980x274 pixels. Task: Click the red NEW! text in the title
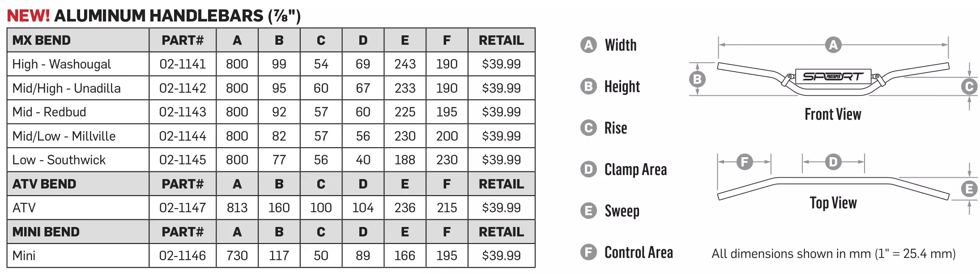[28, 16]
